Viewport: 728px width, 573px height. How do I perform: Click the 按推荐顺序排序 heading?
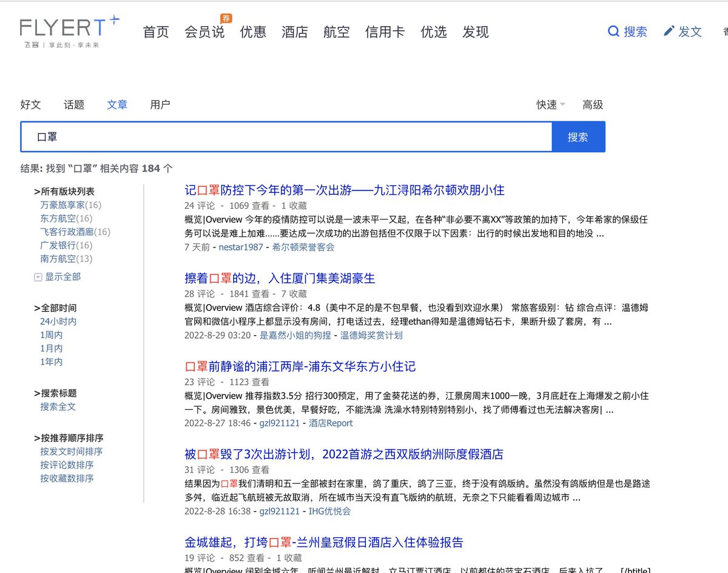[x=69, y=438]
